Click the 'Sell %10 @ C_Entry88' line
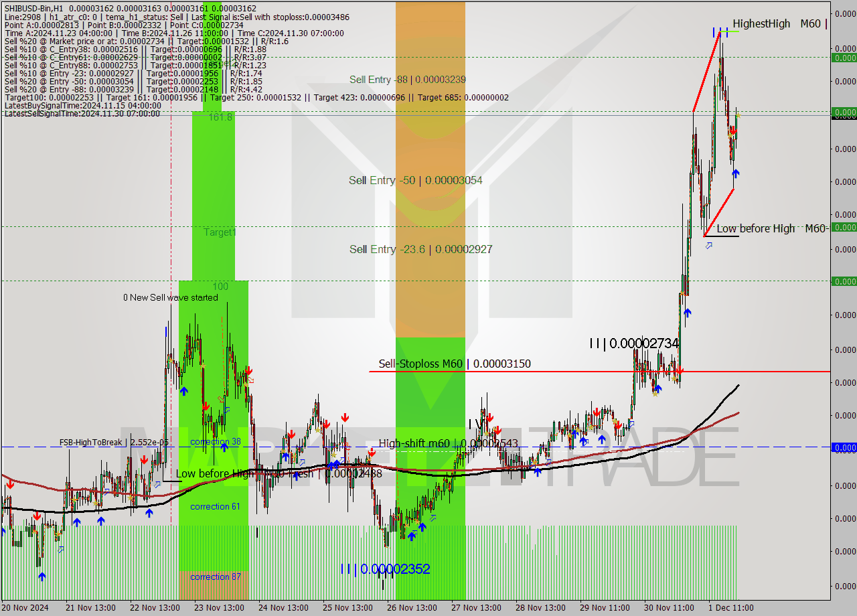The image size is (857, 616). [135, 65]
